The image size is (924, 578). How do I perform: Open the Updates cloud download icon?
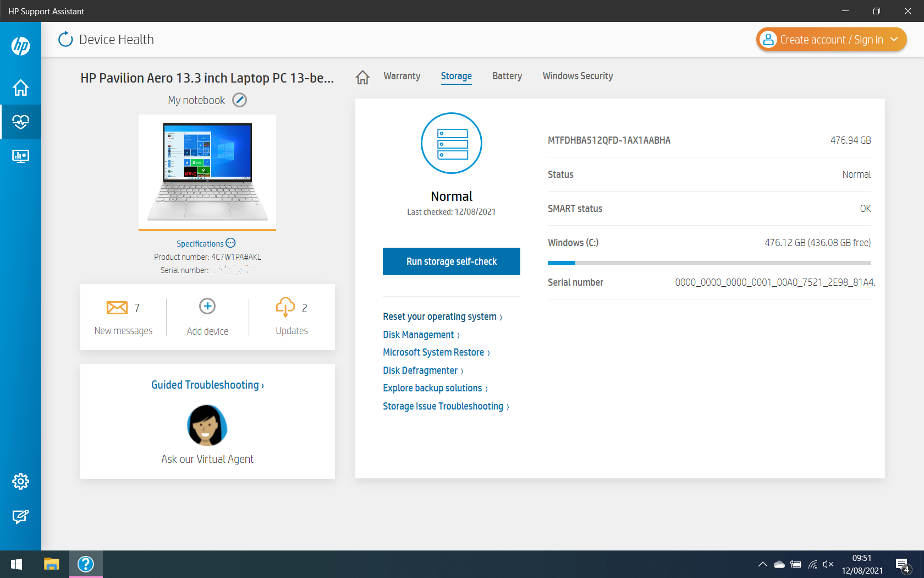(285, 307)
